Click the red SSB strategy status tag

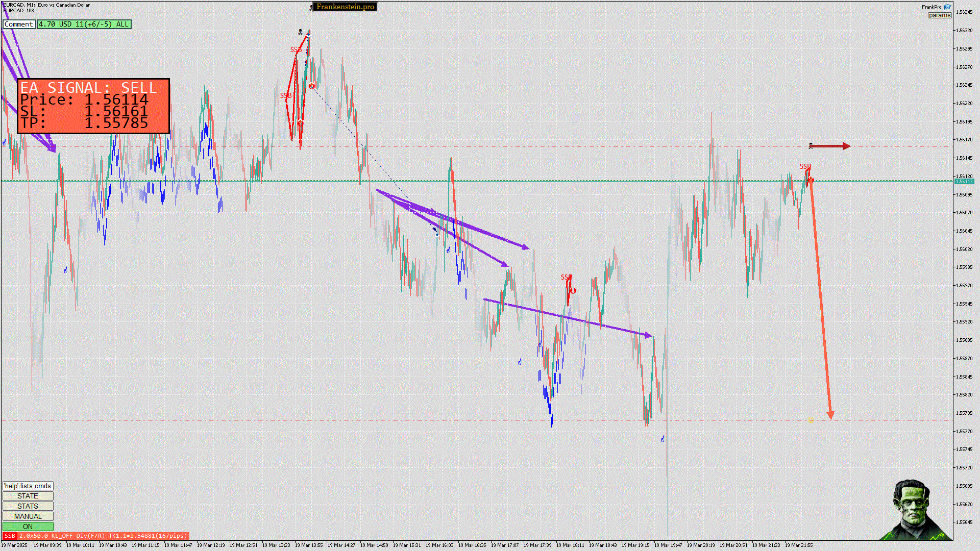click(10, 536)
